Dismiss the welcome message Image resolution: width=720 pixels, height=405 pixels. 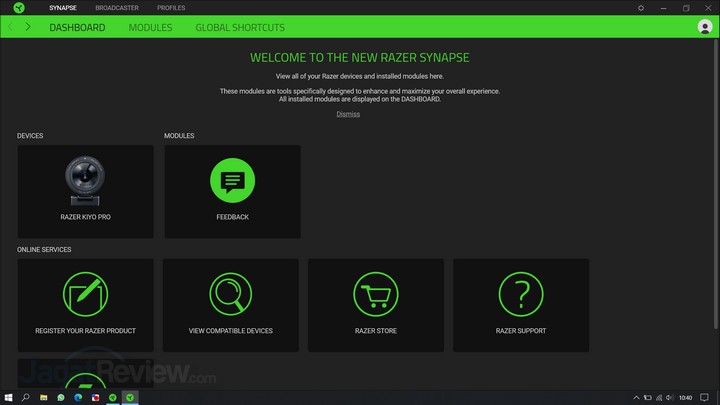click(348, 114)
